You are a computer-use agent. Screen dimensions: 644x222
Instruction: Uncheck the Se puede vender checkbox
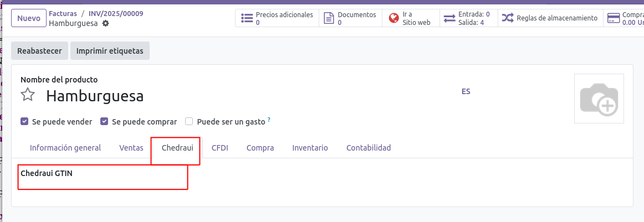click(x=24, y=121)
